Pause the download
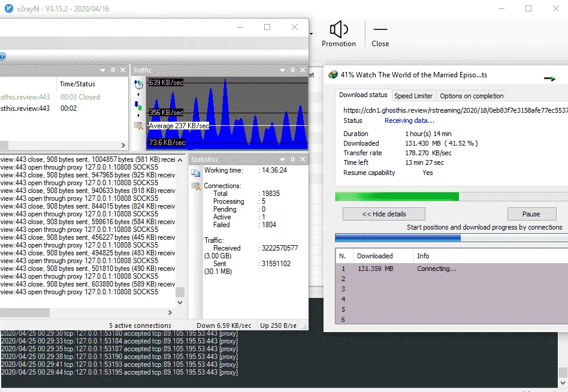The image size is (568, 392). (x=531, y=214)
